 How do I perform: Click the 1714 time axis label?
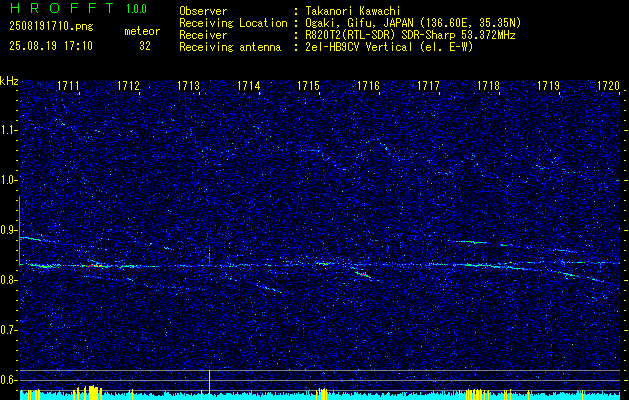coord(249,85)
